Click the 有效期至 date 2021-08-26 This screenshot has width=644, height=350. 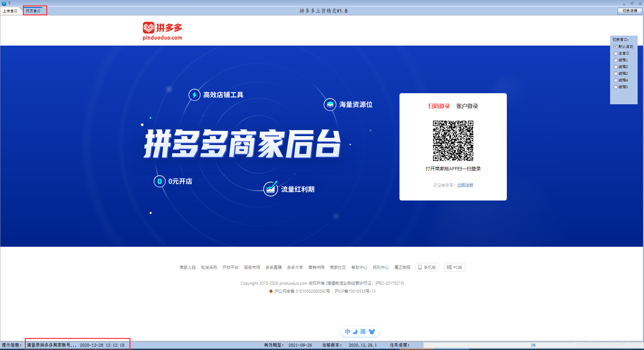300,345
